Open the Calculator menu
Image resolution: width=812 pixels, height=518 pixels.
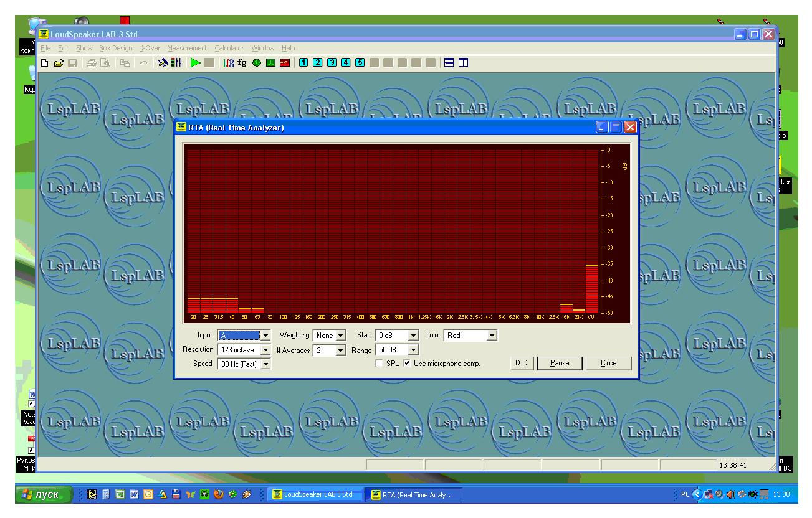point(229,48)
